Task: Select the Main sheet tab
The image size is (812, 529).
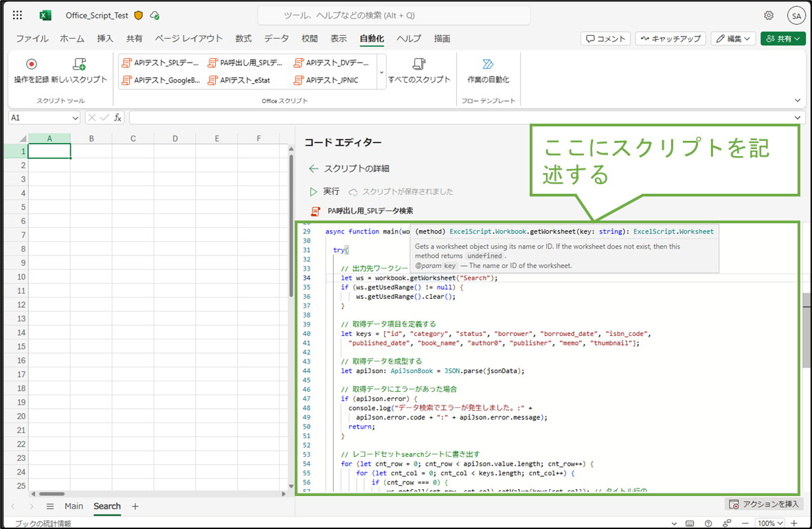Action: (74, 506)
